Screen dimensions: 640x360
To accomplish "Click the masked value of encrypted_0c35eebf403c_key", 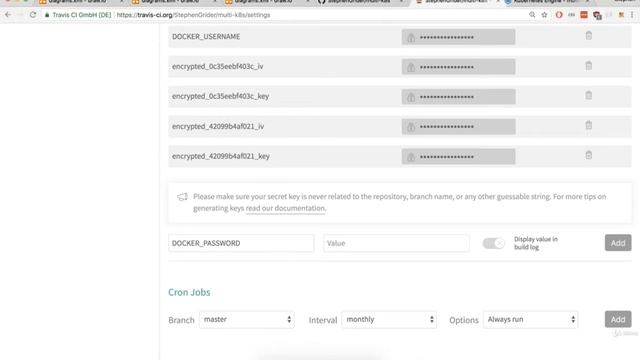I will click(458, 97).
